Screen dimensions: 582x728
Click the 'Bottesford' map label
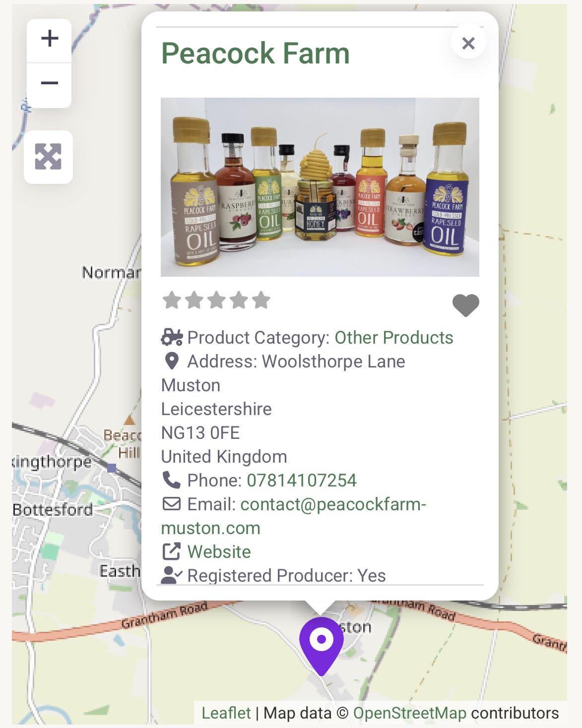click(53, 509)
